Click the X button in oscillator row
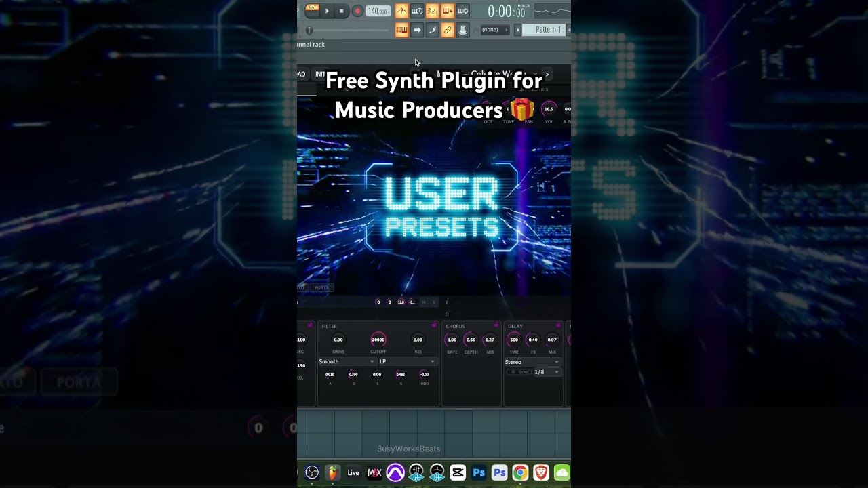The height and width of the screenshot is (488, 868). (434, 302)
